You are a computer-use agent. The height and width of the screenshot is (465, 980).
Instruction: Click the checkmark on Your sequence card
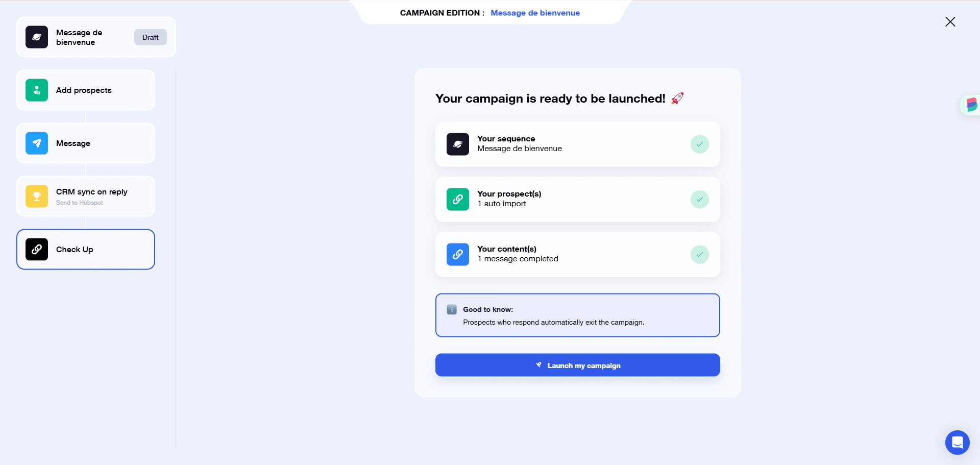click(x=700, y=144)
